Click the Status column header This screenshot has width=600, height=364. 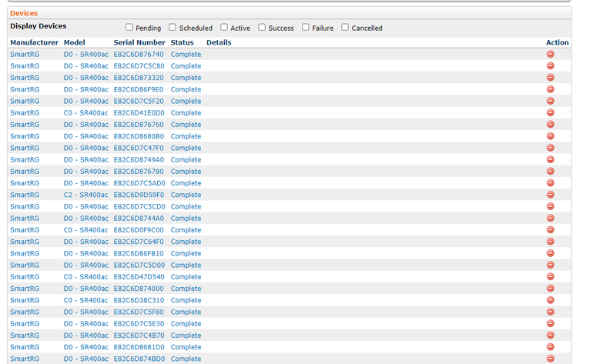(x=182, y=42)
